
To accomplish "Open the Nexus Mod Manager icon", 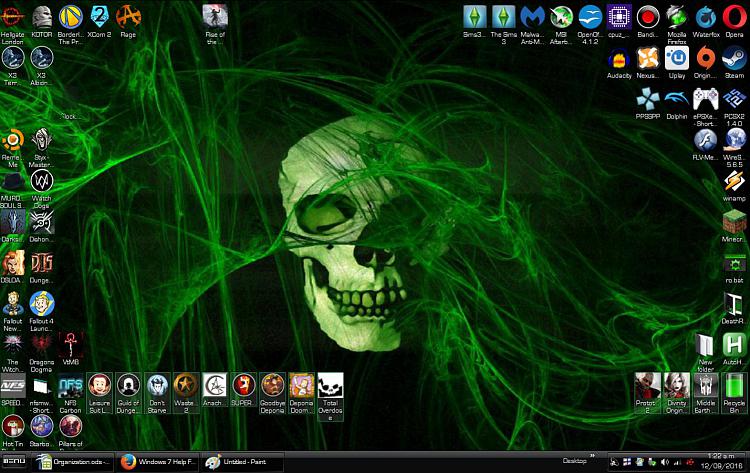I will point(648,62).
